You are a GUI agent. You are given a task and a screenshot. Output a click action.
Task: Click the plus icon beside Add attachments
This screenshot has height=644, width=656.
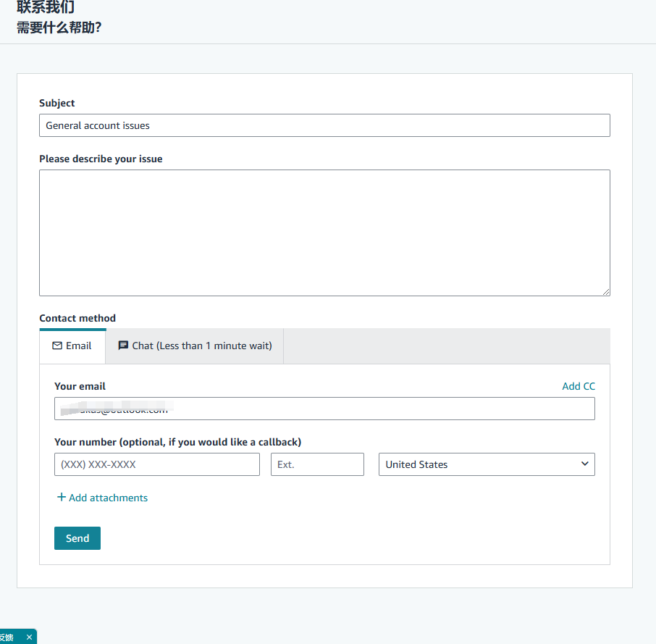click(x=62, y=497)
